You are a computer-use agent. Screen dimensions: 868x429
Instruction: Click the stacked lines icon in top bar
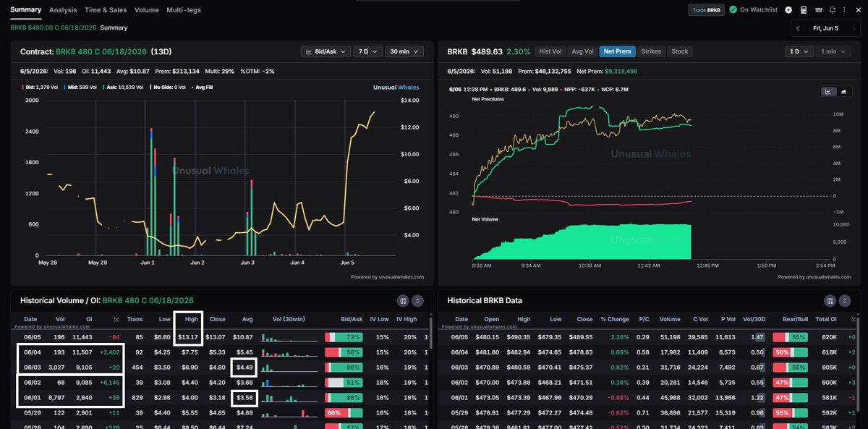(x=818, y=10)
